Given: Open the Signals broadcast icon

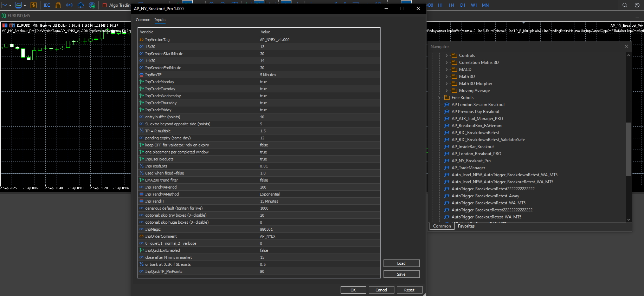Looking at the screenshot, I should tap(69, 5).
